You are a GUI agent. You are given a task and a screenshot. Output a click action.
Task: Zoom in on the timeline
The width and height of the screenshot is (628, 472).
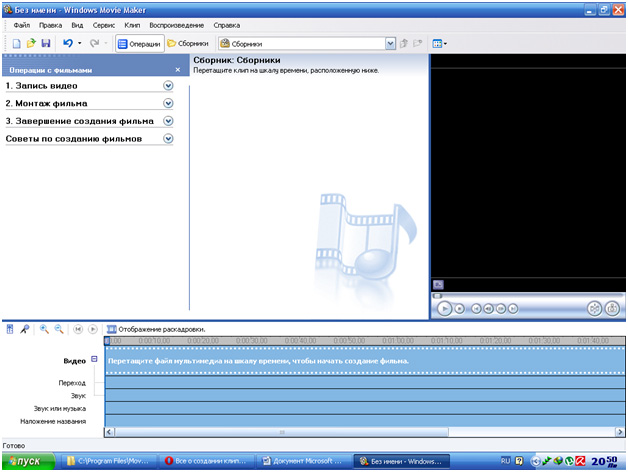[44, 329]
